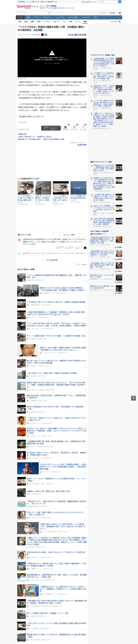Share first comment on X

pos(85,248)
